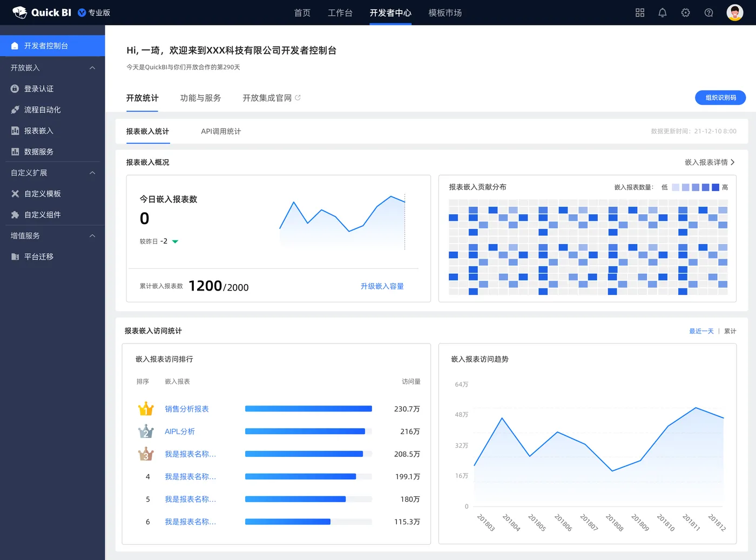Image resolution: width=756 pixels, height=560 pixels.
Task: Open AIPL分析 report link
Action: click(180, 431)
